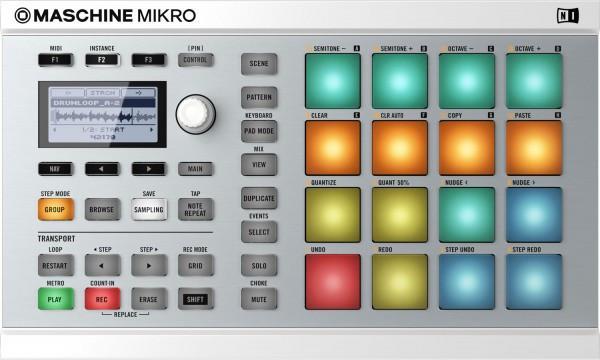This screenshot has width=600, height=360.
Task: Tap the Clr Auto pad
Action: tap(400, 148)
